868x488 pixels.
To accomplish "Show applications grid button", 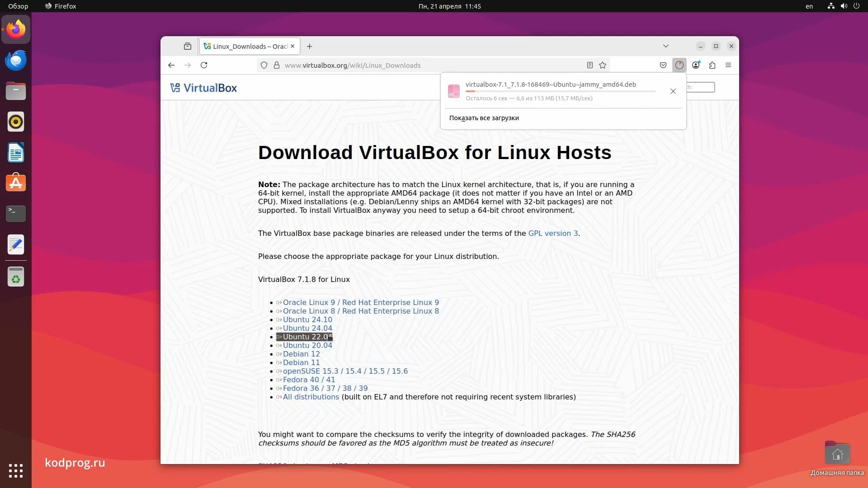I will [x=16, y=470].
